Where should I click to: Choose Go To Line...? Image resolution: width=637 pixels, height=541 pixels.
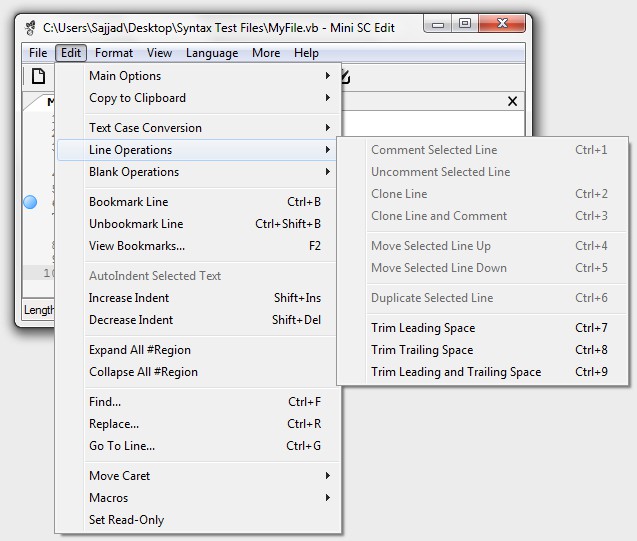pyautogui.click(x=197, y=446)
